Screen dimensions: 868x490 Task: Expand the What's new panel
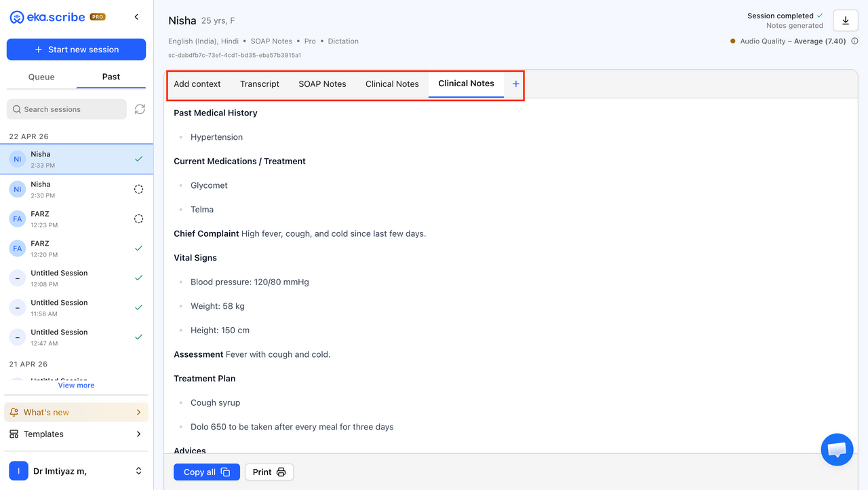pos(76,413)
